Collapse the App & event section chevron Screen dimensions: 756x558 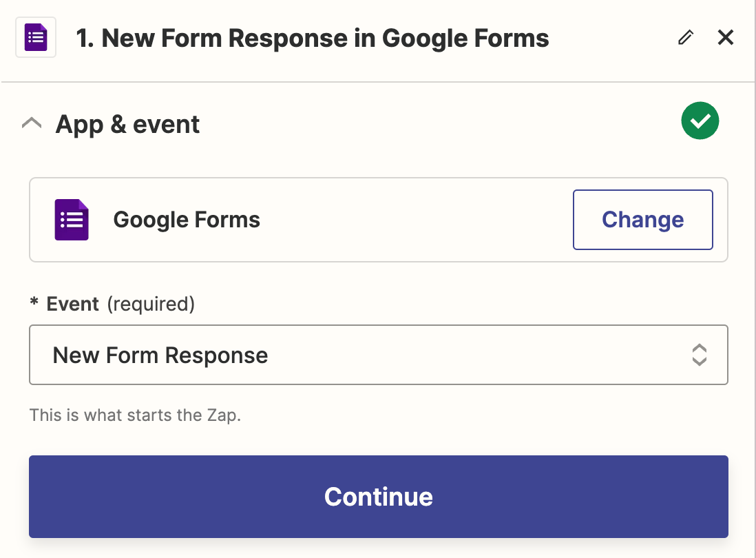pyautogui.click(x=32, y=124)
